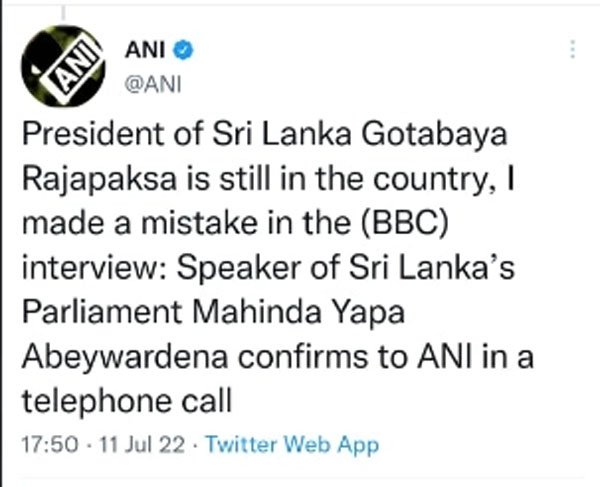Open the tweet's three-dot more menu
Screen dimensions: 600x487
[572, 48]
